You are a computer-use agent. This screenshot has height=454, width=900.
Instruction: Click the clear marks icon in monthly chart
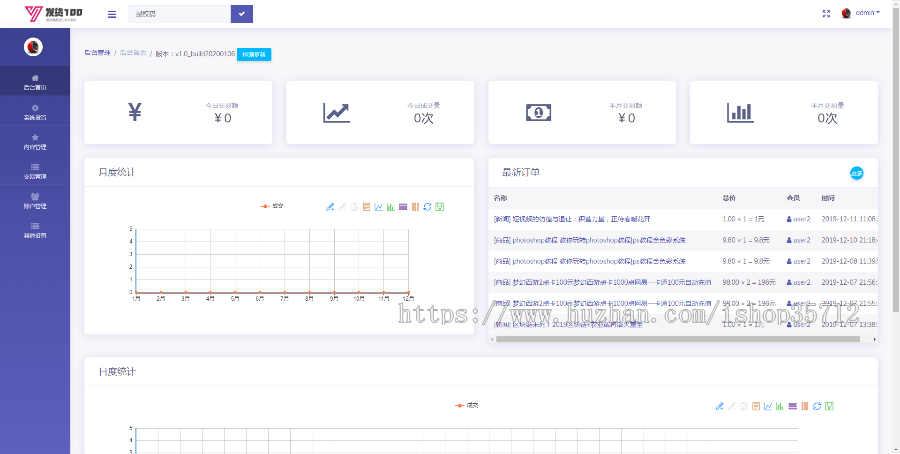click(x=354, y=207)
